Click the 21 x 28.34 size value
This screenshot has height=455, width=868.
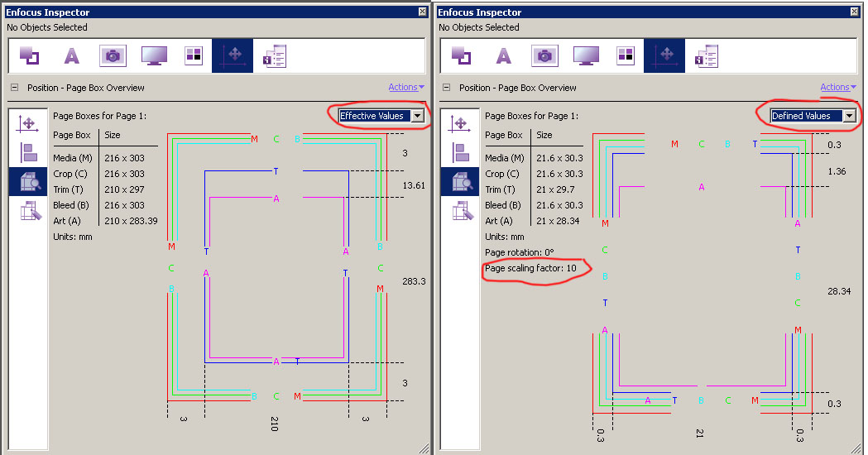click(x=558, y=221)
